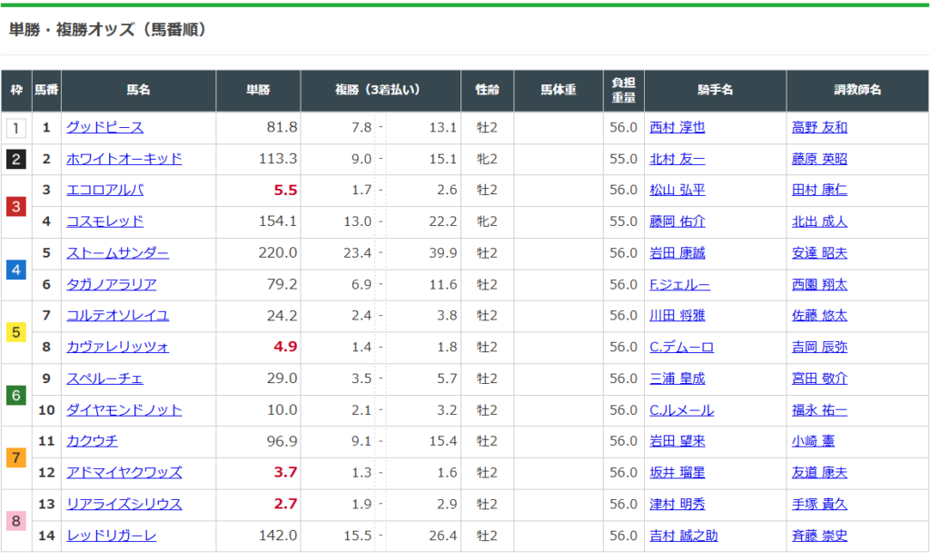Click the red frame 3 badge

[x=16, y=207]
